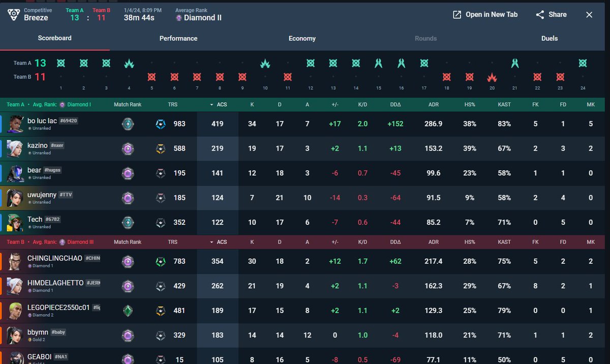The height and width of the screenshot is (364, 610).
Task: Open bo luc lac player profile
Action: tap(42, 121)
